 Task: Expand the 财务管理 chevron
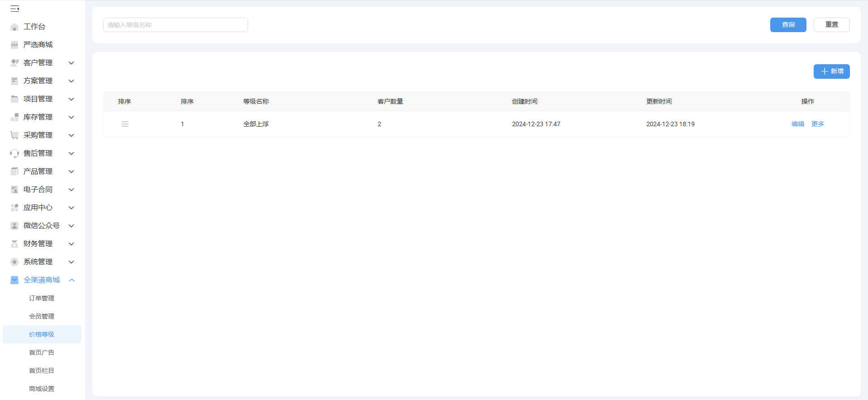[71, 244]
